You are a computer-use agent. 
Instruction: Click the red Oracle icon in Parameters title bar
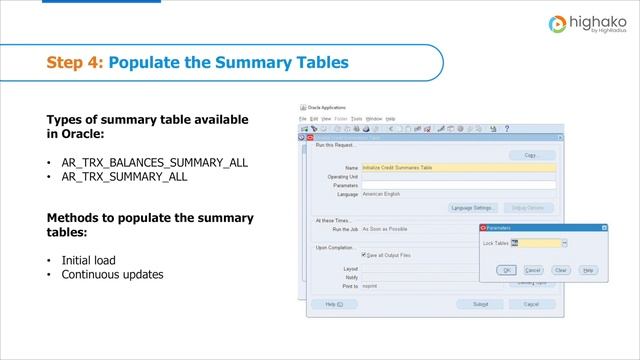point(483,228)
